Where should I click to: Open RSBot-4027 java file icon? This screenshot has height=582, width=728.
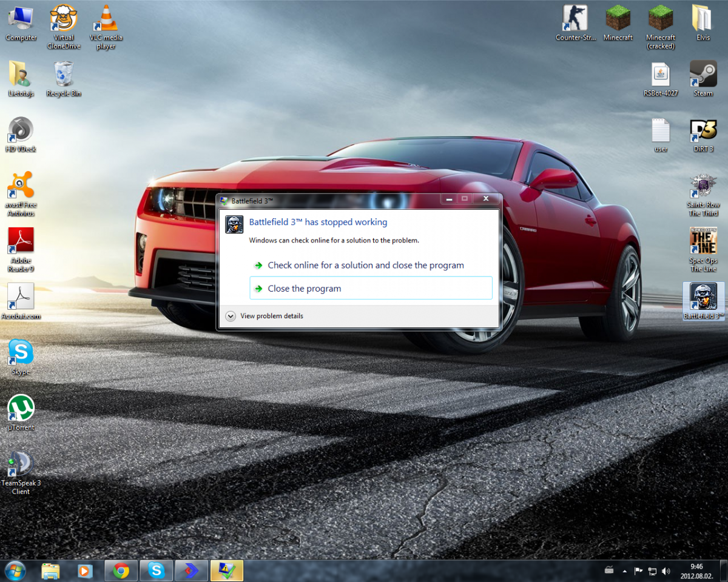coord(661,79)
